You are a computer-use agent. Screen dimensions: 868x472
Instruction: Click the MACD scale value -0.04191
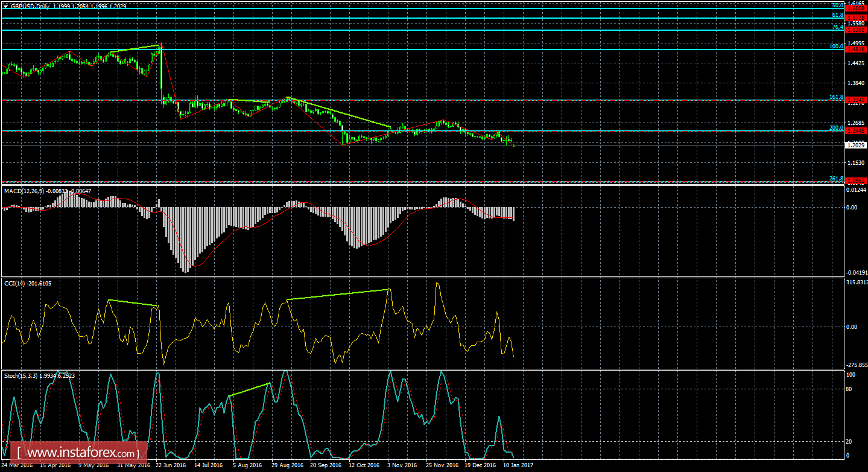coord(857,273)
